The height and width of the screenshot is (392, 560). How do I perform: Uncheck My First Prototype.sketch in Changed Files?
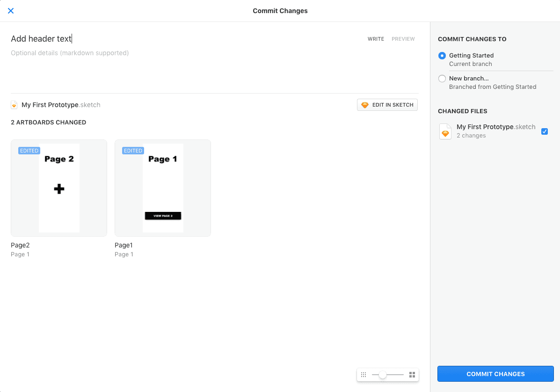[x=545, y=131]
